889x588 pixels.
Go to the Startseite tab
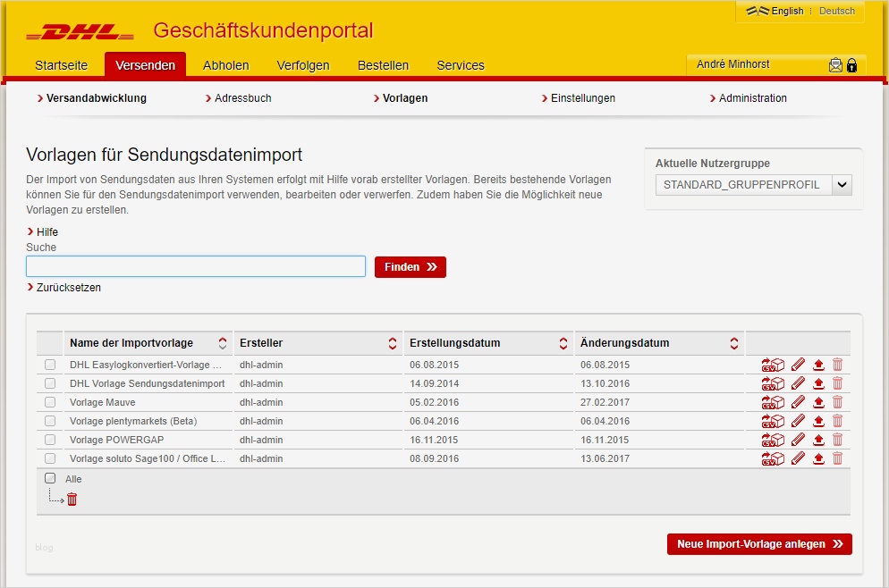(61, 65)
